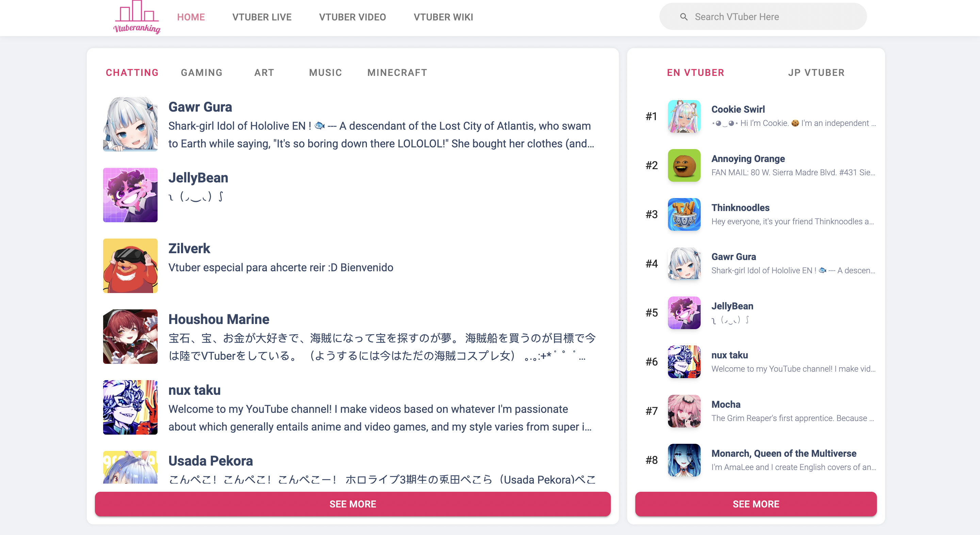This screenshot has height=535, width=980.
Task: Select the EN VTUBER tab
Action: pyautogui.click(x=696, y=73)
